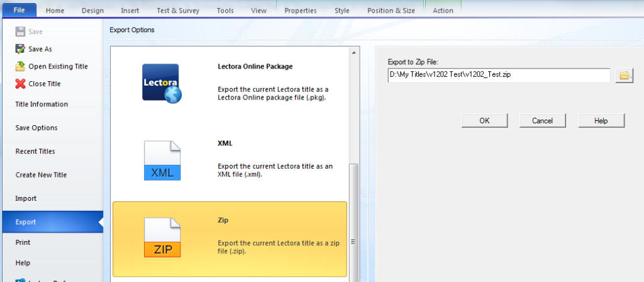The width and height of the screenshot is (644, 282).
Task: Switch to the Home ribbon tab
Action: (x=55, y=11)
